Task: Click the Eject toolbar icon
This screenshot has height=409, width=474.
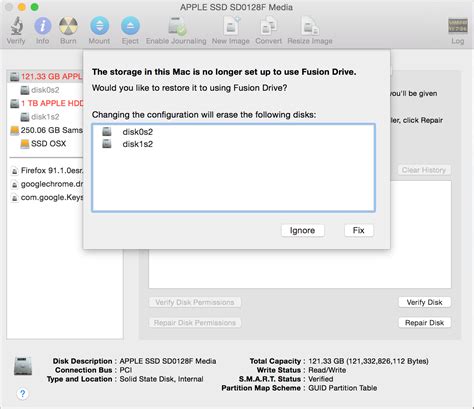Action: [x=130, y=26]
